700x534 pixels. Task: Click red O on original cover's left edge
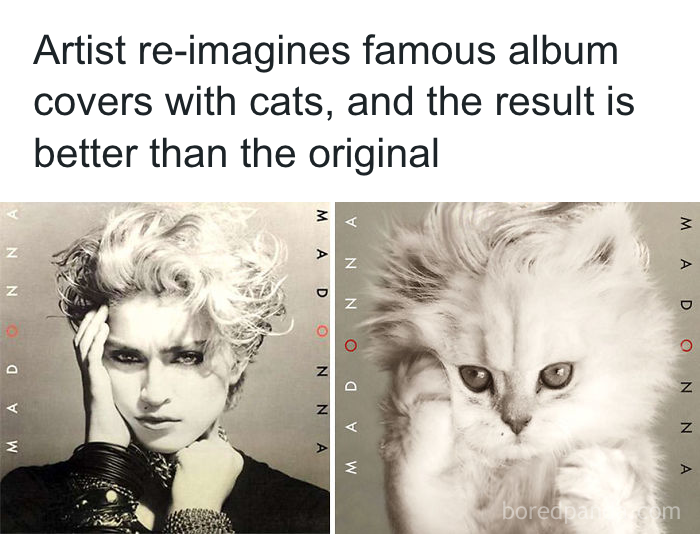(x=12, y=331)
